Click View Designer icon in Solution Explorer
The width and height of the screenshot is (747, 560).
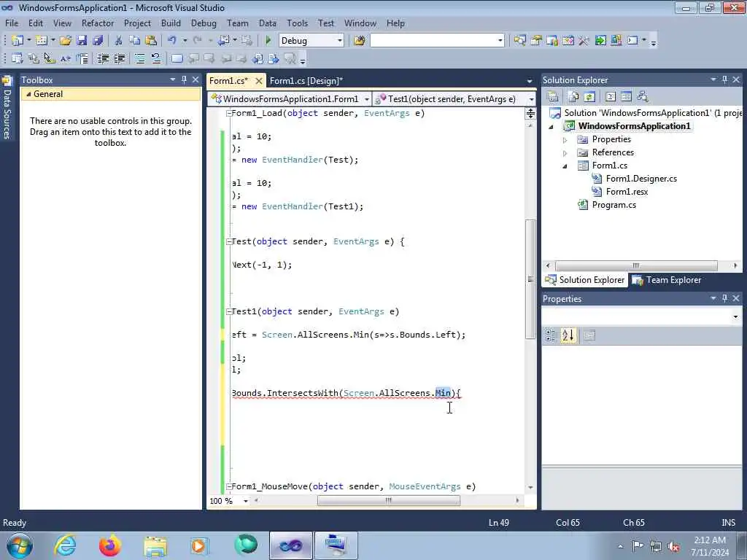point(626,97)
